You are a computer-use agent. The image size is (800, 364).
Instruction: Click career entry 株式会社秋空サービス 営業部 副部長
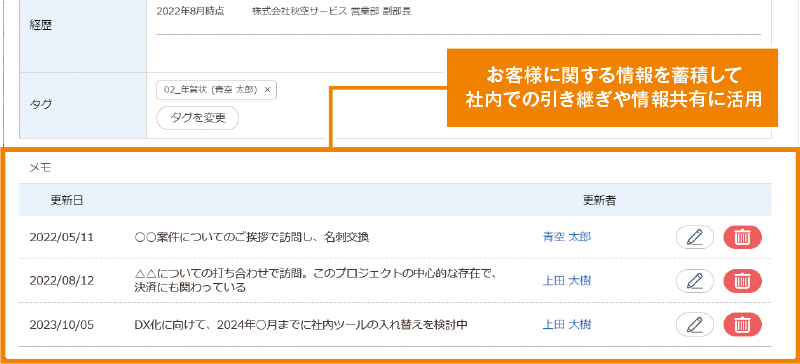pyautogui.click(x=332, y=11)
